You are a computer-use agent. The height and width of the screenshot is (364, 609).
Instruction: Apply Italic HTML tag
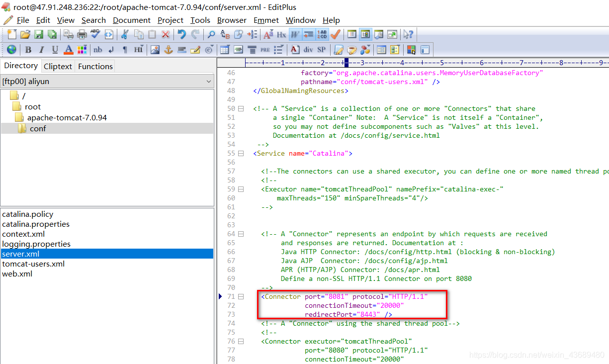42,49
